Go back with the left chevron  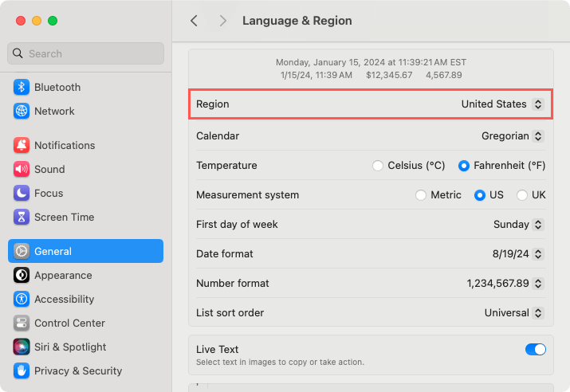(195, 21)
